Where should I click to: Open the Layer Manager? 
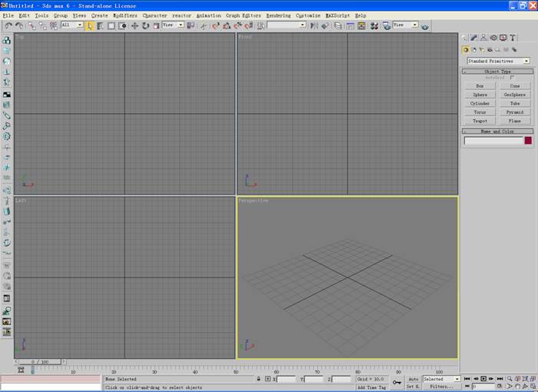[x=338, y=25]
